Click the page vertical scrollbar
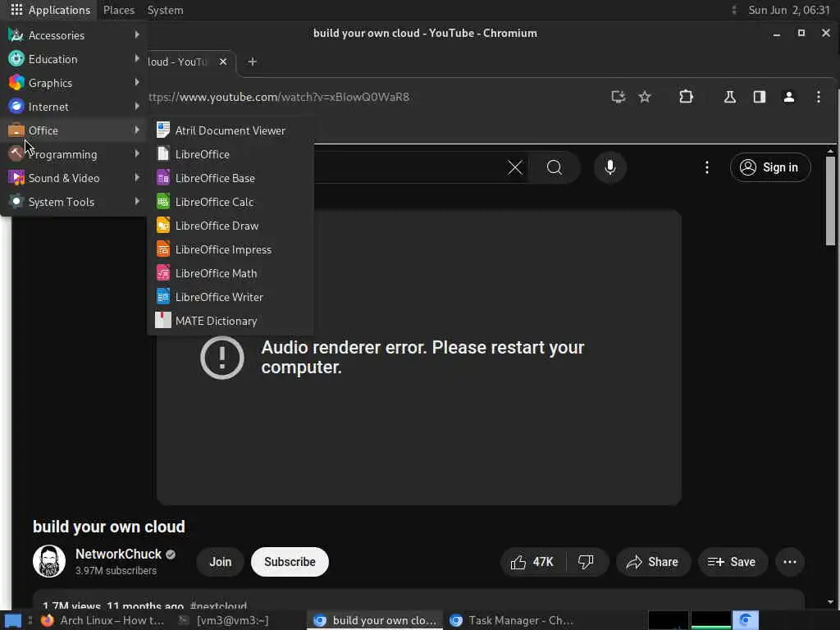This screenshot has width=840, height=630. click(x=830, y=201)
